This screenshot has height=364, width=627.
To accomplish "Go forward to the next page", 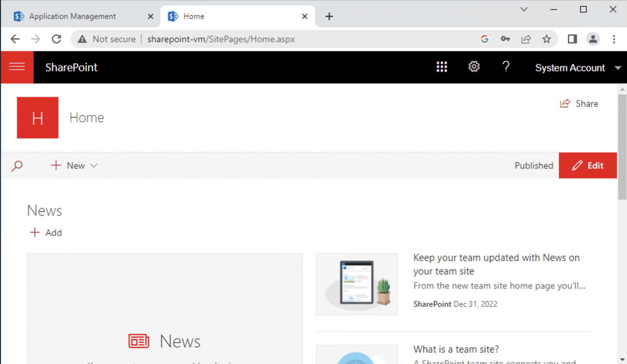I will [36, 39].
